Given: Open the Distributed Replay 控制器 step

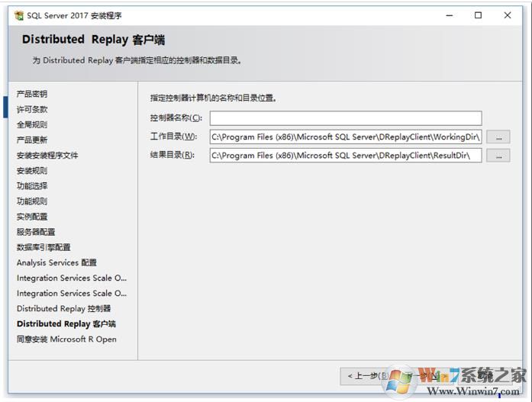Looking at the screenshot, I should [64, 308].
